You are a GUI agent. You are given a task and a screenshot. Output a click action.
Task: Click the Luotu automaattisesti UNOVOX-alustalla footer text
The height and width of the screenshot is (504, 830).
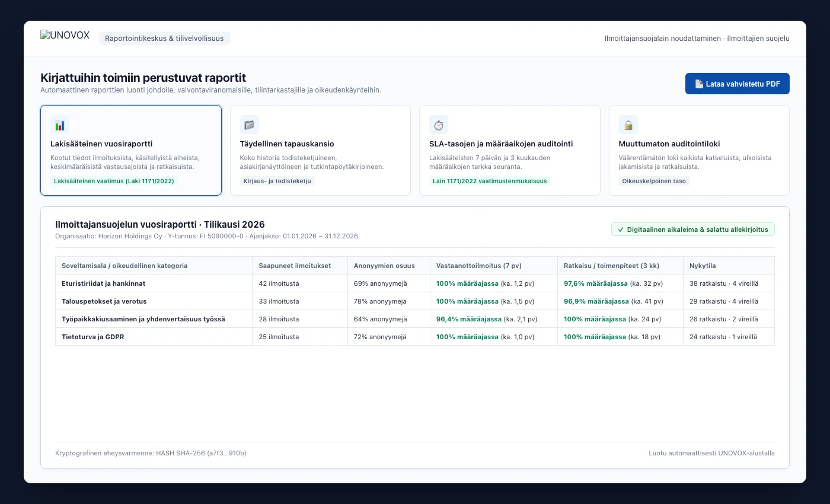coord(711,453)
